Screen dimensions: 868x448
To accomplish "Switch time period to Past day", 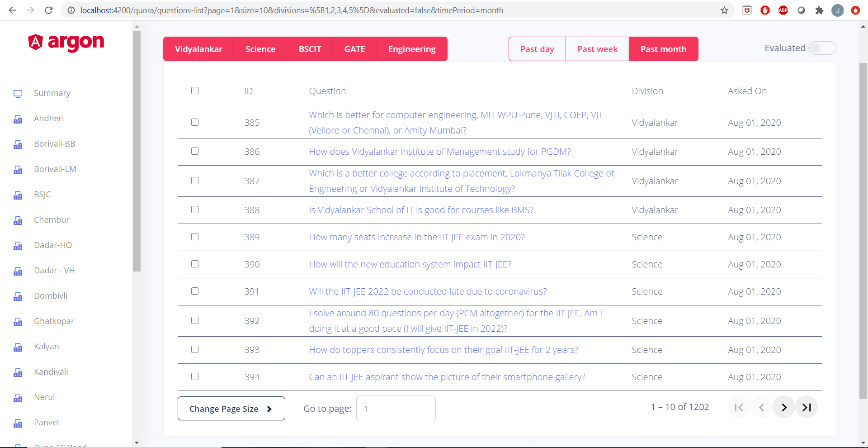I will tap(537, 49).
